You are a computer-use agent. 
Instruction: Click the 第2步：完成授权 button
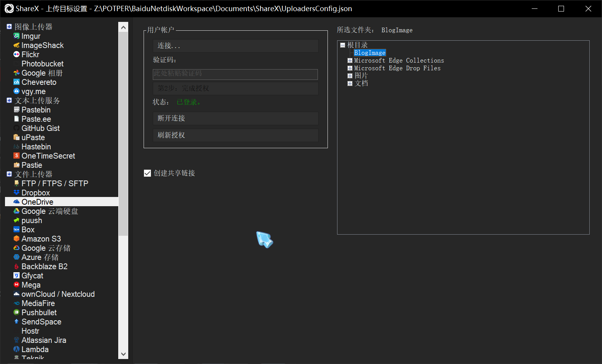coord(236,88)
